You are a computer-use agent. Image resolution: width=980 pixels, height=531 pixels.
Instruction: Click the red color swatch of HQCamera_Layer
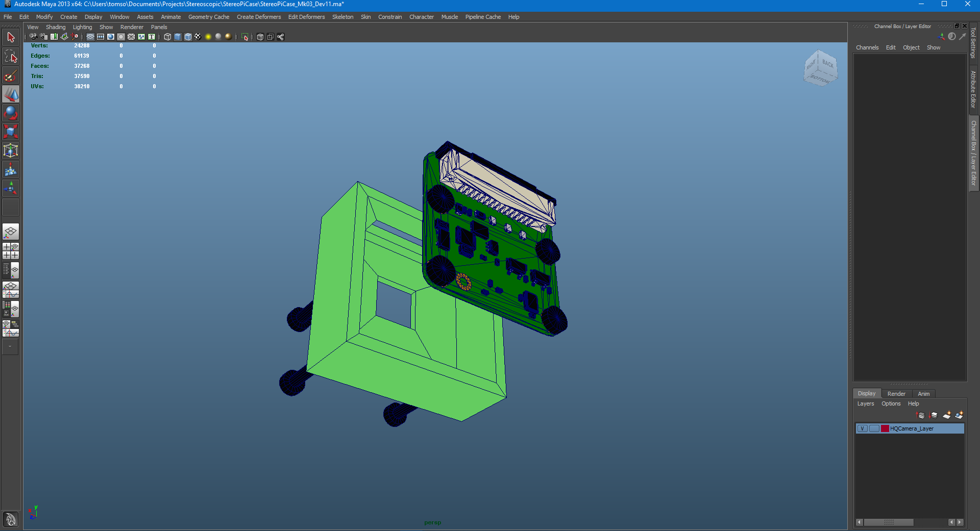[x=885, y=429]
